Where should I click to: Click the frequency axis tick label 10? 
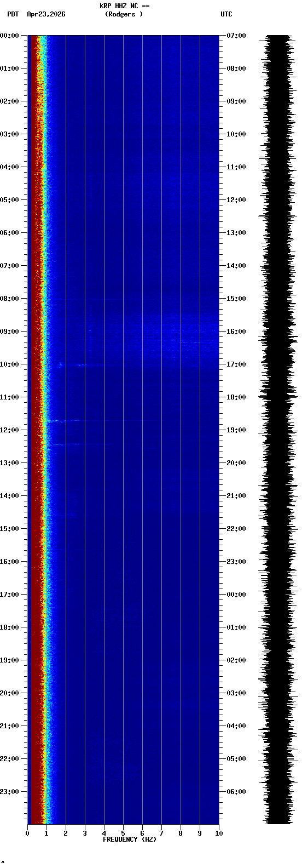[219, 833]
